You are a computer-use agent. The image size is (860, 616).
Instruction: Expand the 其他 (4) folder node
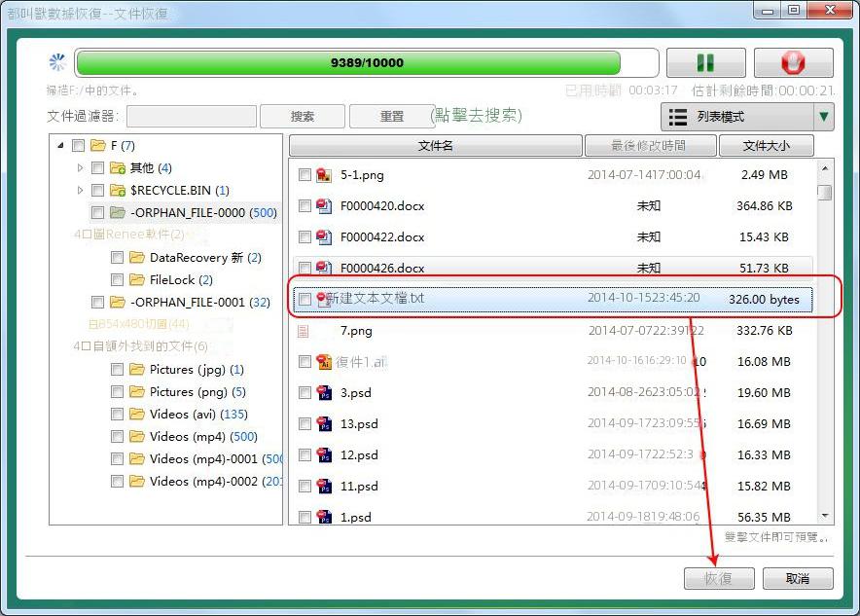coord(80,167)
